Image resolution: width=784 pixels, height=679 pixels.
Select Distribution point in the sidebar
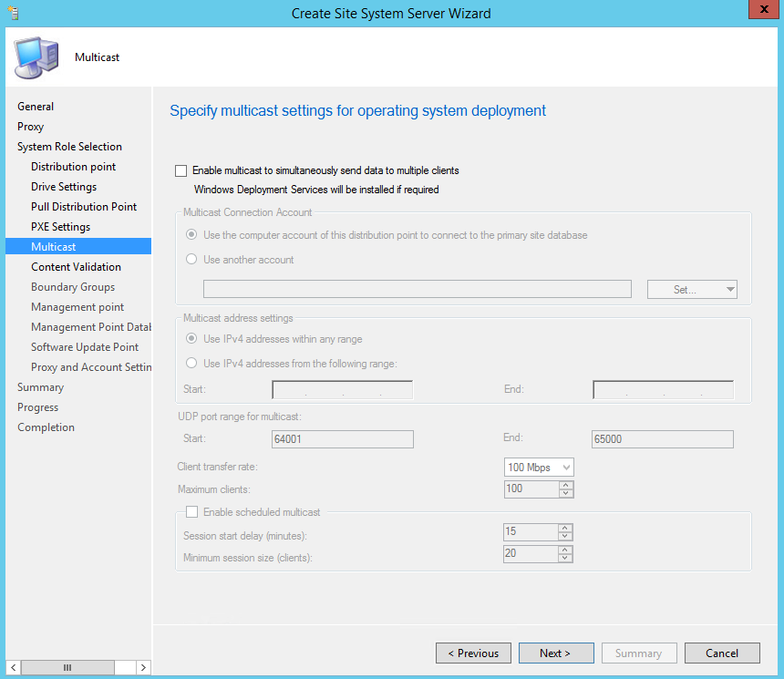point(74,167)
